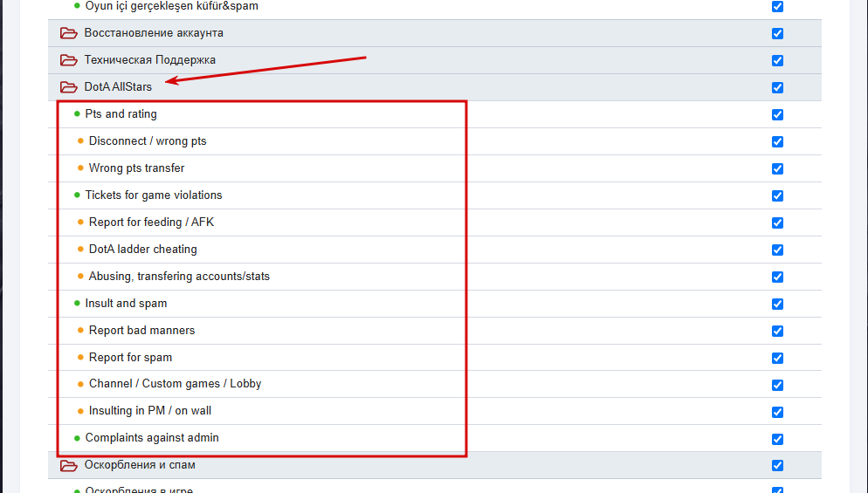The width and height of the screenshot is (868, 493).
Task: Click folder icon beside Оскорбления и спам
Action: click(x=69, y=465)
